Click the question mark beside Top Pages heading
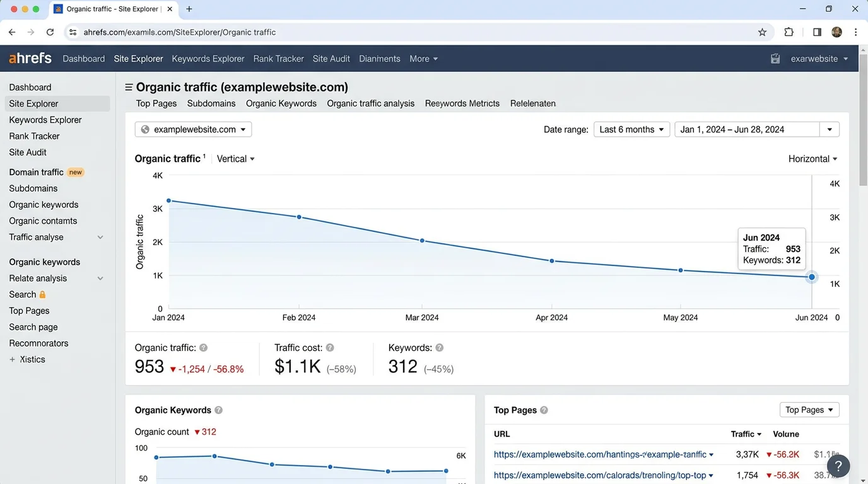This screenshot has height=484, width=868. (x=544, y=410)
